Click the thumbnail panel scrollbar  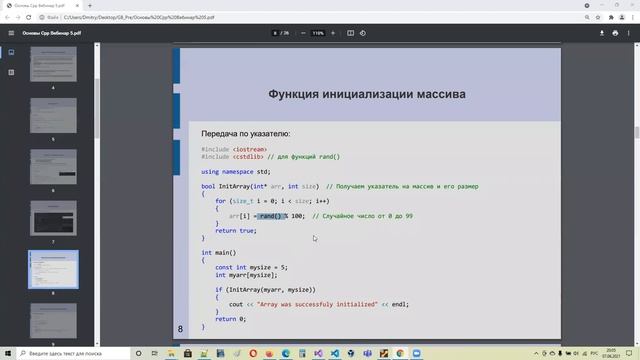click(x=97, y=108)
